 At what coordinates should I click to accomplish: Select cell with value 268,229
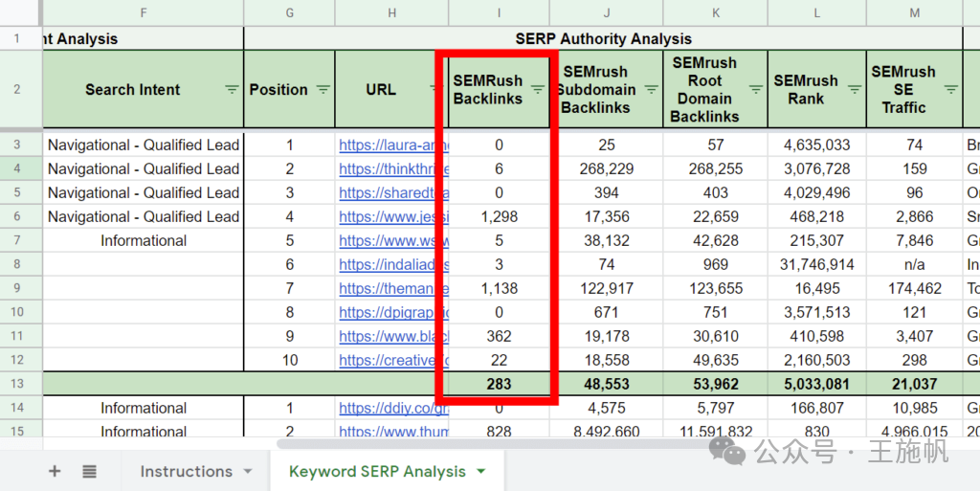[606, 168]
